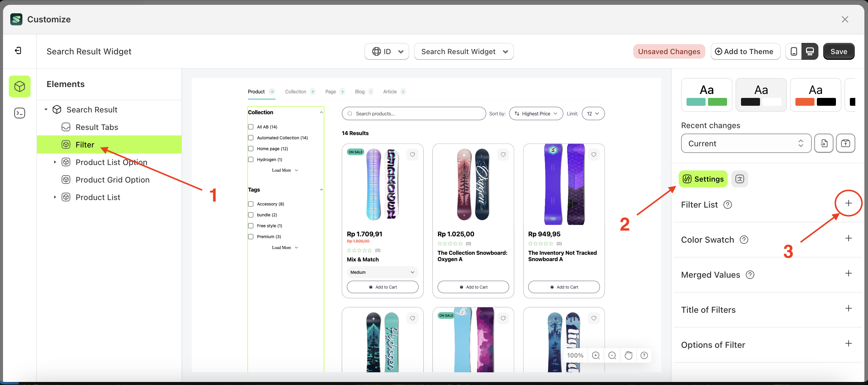Open the Blog results tab
The width and height of the screenshot is (868, 385).
[x=360, y=91]
